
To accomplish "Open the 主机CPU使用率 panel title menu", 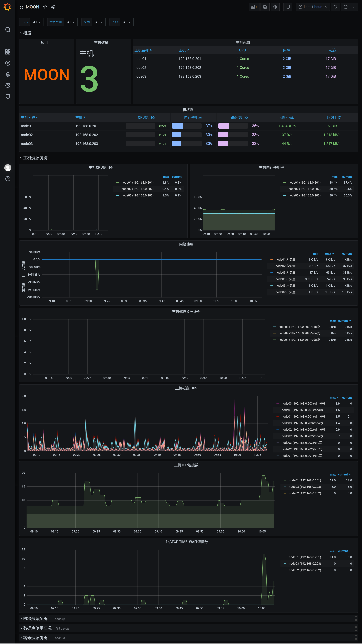I will [101, 168].
